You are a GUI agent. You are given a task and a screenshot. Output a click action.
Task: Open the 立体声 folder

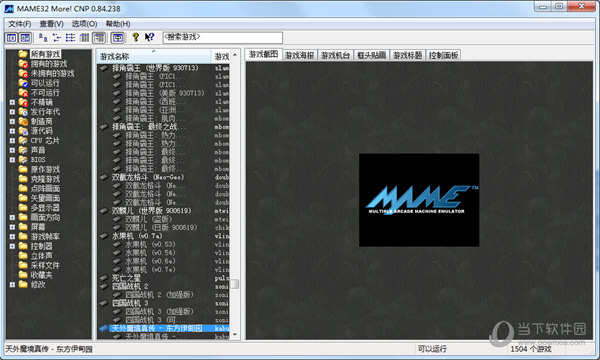click(x=41, y=256)
